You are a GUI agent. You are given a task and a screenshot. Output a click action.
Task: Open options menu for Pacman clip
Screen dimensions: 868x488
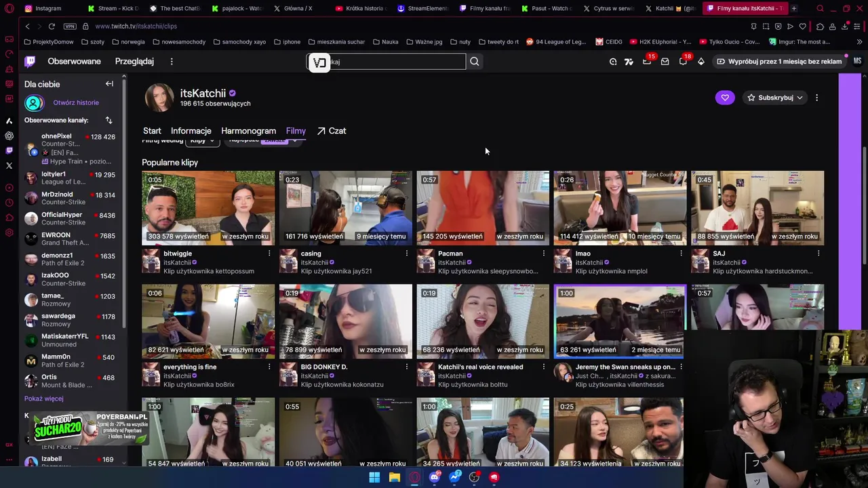(544, 253)
